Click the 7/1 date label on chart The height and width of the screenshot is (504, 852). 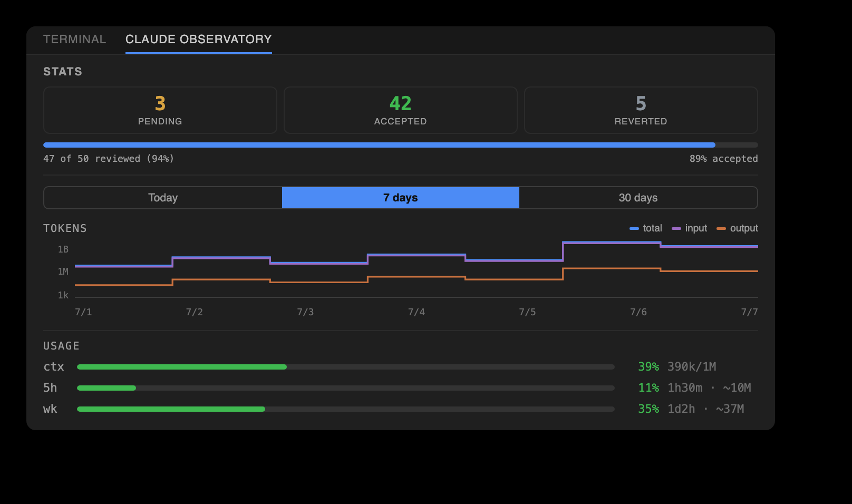coord(83,312)
